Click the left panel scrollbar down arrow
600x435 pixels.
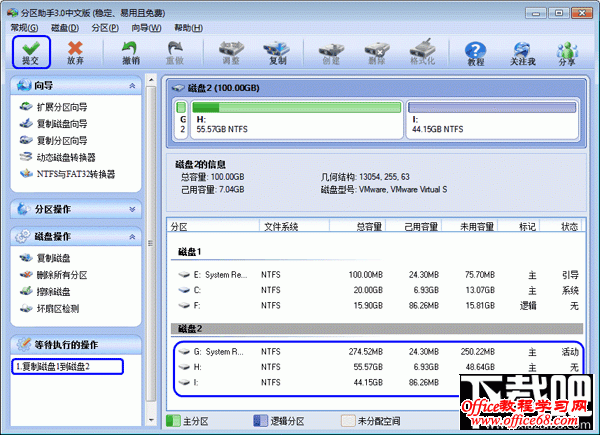click(151, 420)
